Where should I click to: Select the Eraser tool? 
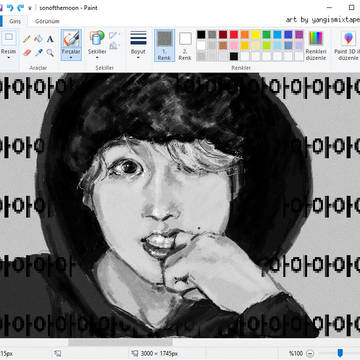coord(27,52)
